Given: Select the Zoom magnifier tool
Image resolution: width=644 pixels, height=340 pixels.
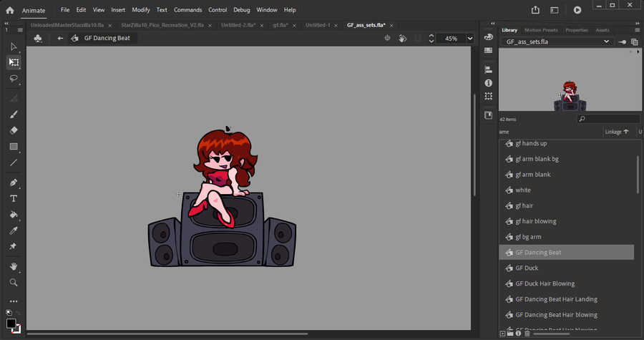Looking at the screenshot, I should [x=14, y=283].
